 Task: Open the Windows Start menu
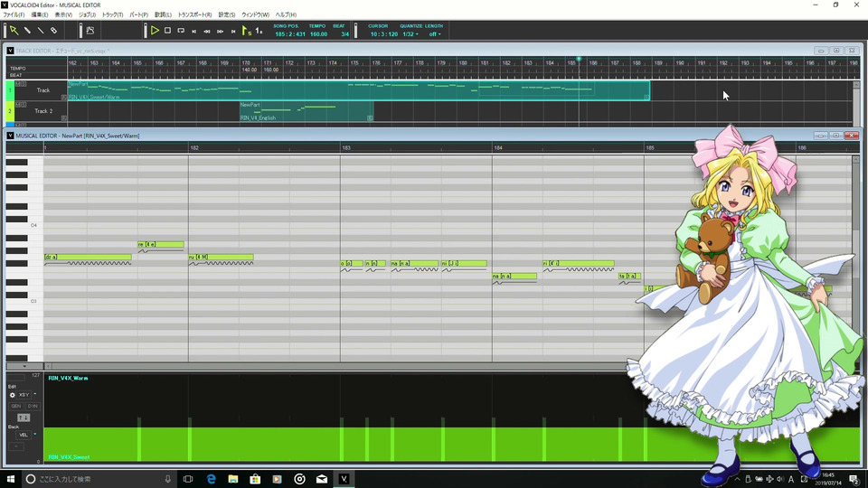(11, 479)
